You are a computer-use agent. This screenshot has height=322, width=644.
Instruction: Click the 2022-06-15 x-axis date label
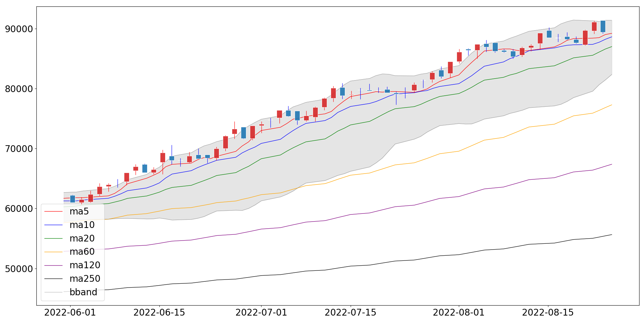pyautogui.click(x=159, y=313)
